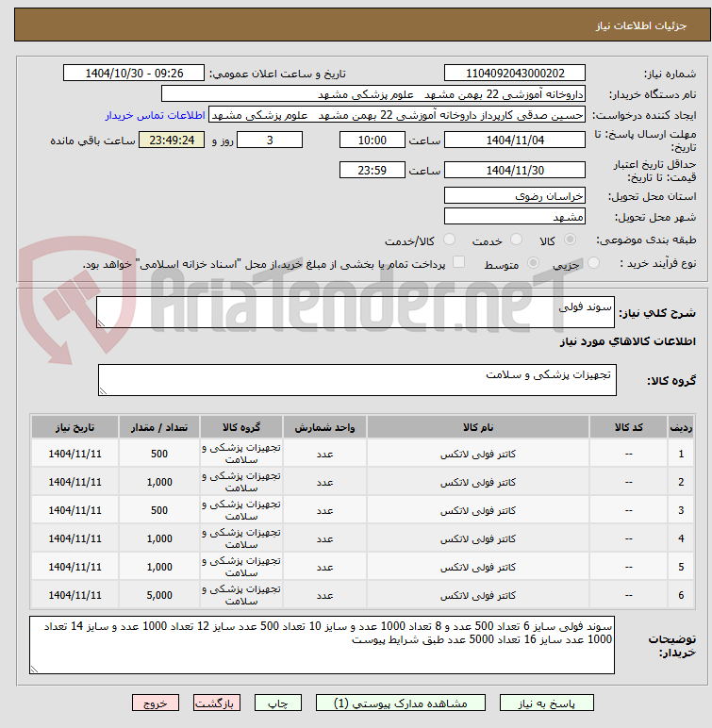Click the تعداد / مقدار column header
The image size is (712, 728).
click(x=159, y=426)
